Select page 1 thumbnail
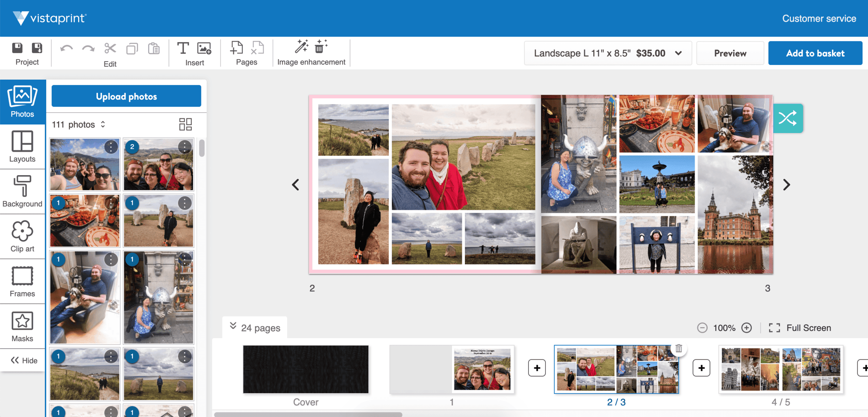Screen dimensions: 868x417 pyautogui.click(x=452, y=369)
